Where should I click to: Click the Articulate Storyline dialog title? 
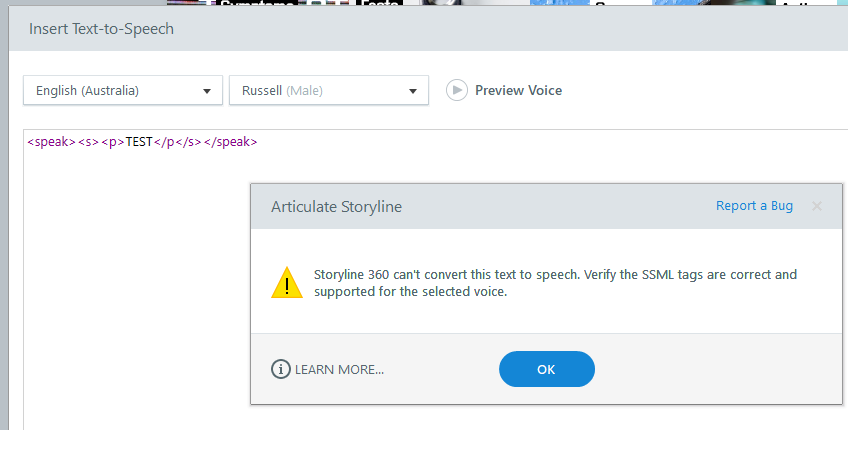point(336,207)
